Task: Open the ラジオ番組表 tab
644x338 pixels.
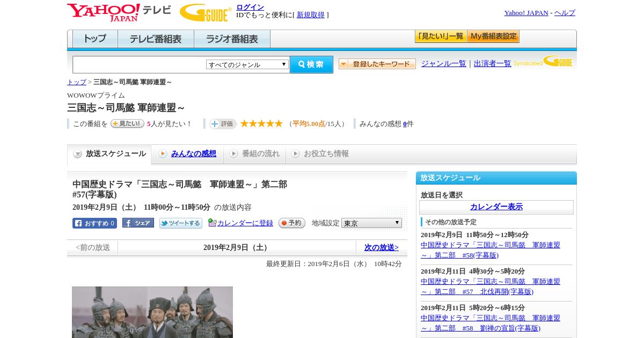Action: click(x=232, y=39)
